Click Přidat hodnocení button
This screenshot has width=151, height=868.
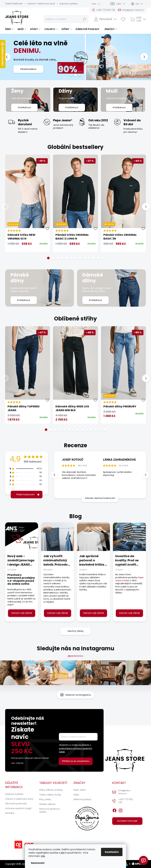[x=27, y=494]
